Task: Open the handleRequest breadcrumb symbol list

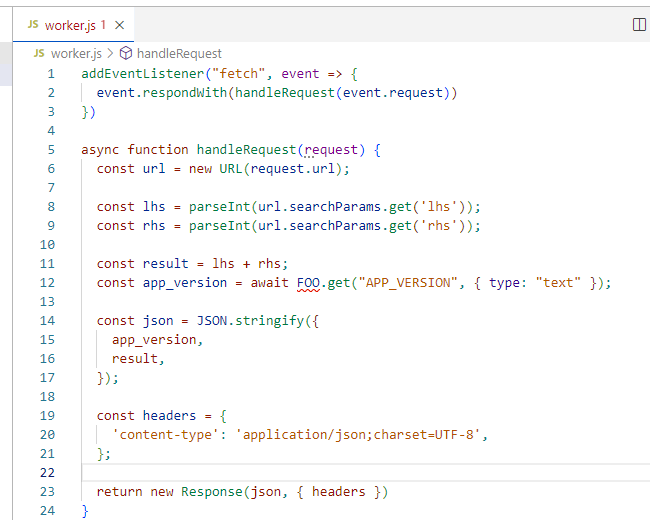Action: (179, 53)
